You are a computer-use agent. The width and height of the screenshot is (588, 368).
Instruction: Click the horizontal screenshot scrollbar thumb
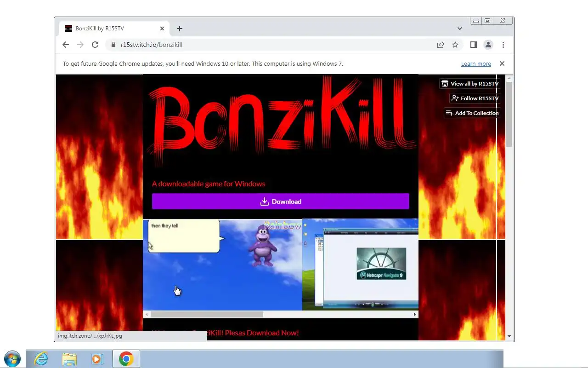207,315
